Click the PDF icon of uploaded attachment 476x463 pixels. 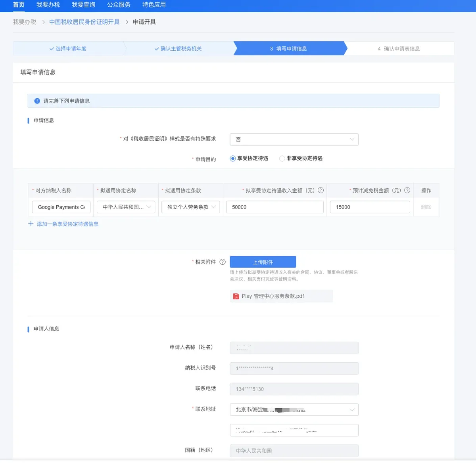236,296
